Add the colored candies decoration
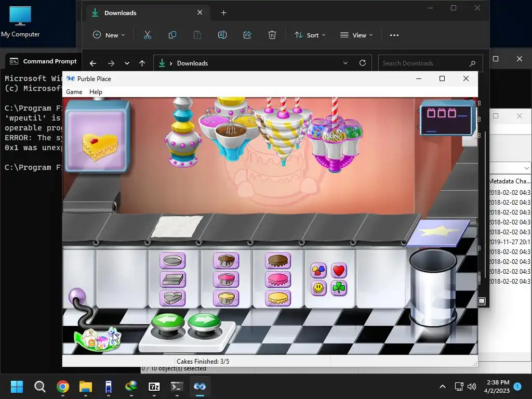 coord(318,270)
